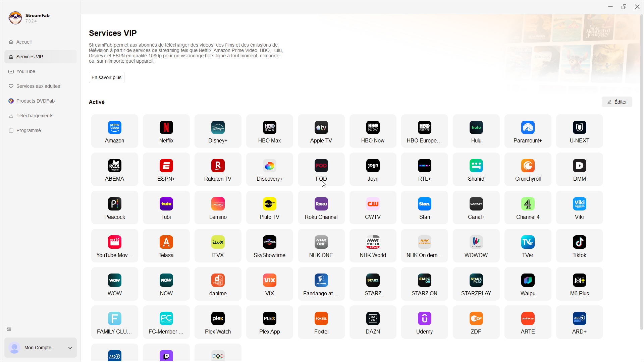The height and width of the screenshot is (362, 644).
Task: Open the Hulu service tile
Action: pyautogui.click(x=476, y=131)
